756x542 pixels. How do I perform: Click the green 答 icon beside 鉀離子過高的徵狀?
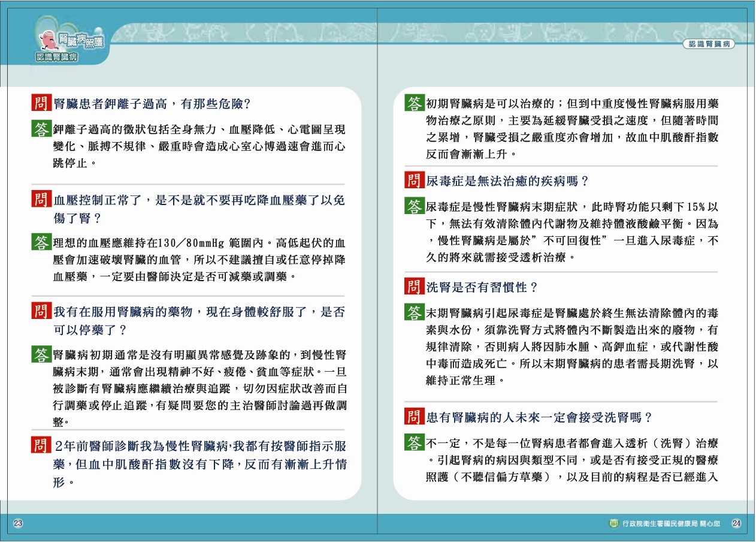41,129
